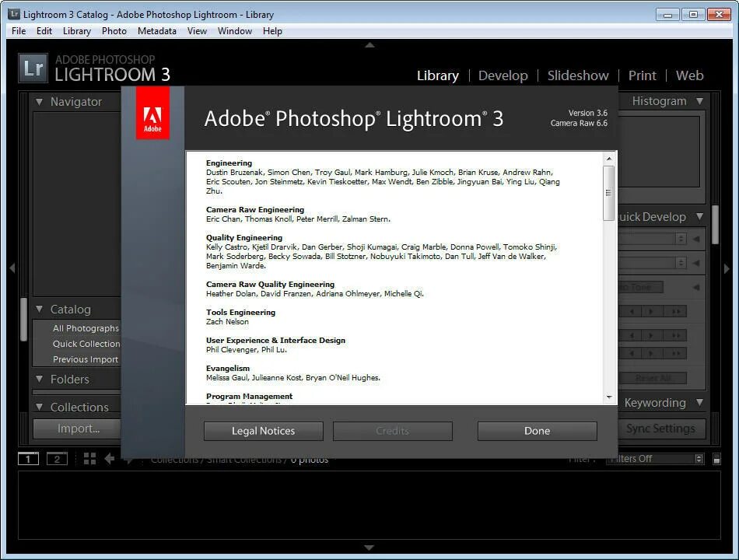The height and width of the screenshot is (560, 739).
Task: Open the Metadata menu
Action: coord(157,31)
